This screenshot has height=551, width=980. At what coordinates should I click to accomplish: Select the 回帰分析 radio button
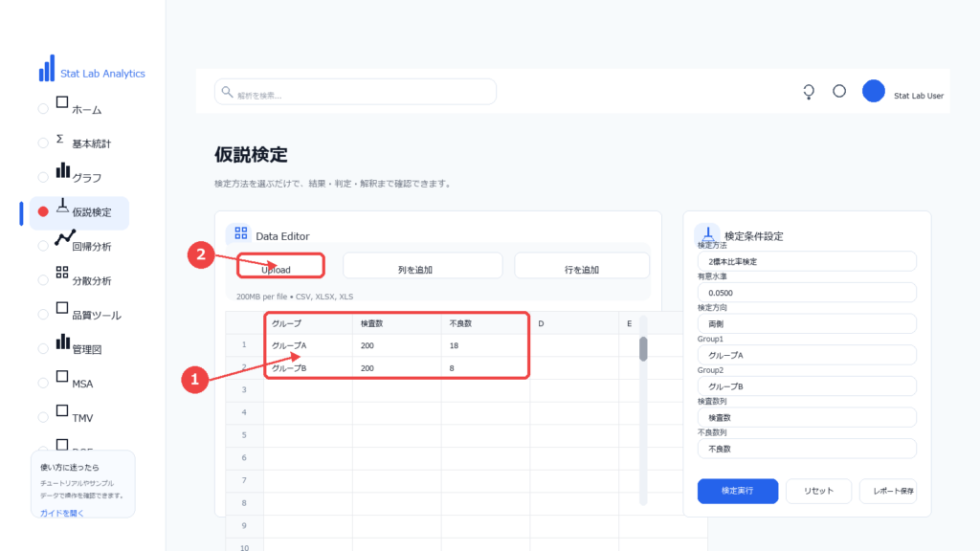[42, 246]
